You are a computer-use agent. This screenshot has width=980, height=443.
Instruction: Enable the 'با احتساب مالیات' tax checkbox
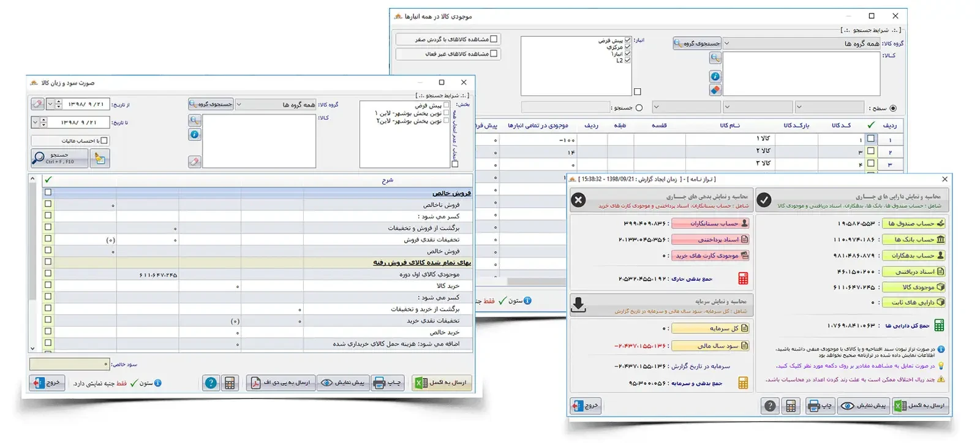pyautogui.click(x=104, y=140)
